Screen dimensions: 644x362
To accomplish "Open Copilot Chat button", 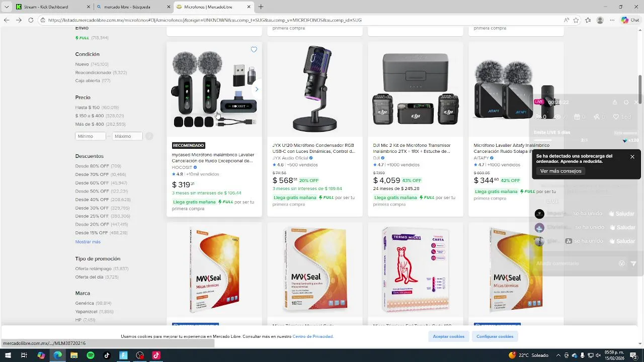I will point(630,20).
